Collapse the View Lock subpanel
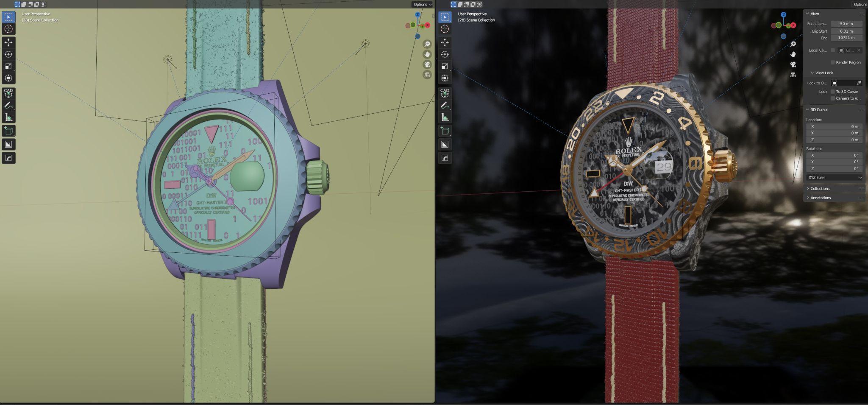The width and height of the screenshot is (868, 405). [x=812, y=73]
